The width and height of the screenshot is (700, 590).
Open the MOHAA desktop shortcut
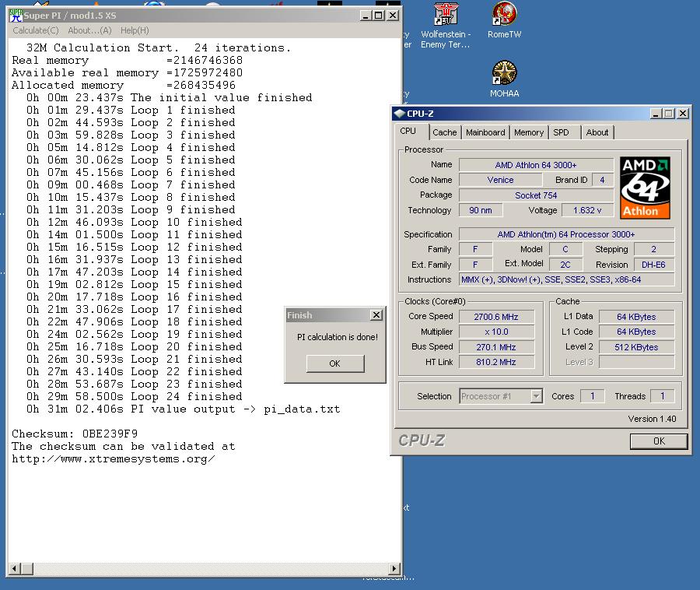point(504,79)
